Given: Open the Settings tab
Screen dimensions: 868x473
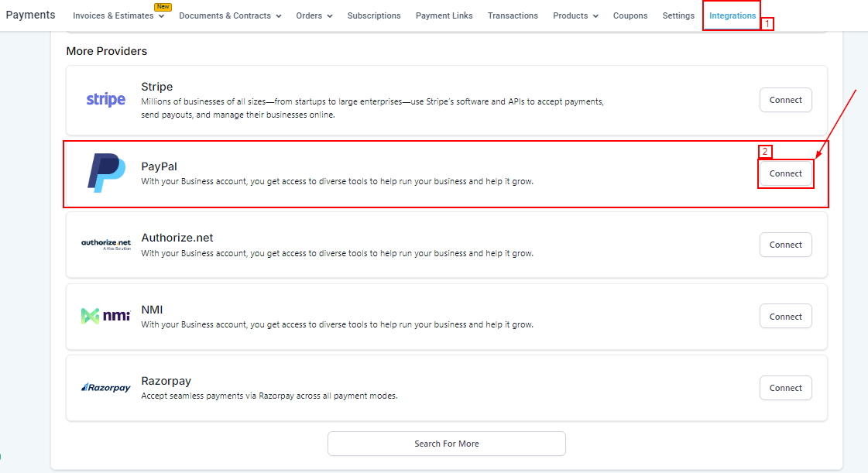Looking at the screenshot, I should [678, 15].
